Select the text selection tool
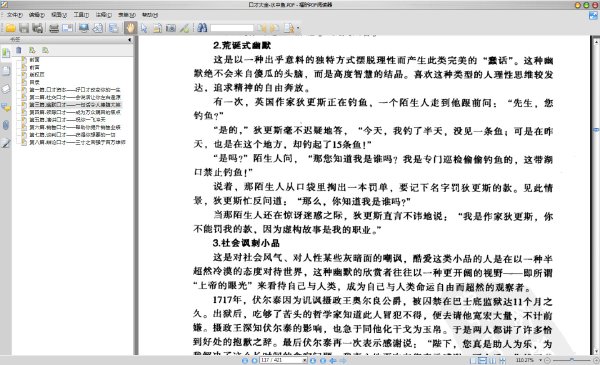Viewport: 600px width, 365px height. (x=157, y=28)
